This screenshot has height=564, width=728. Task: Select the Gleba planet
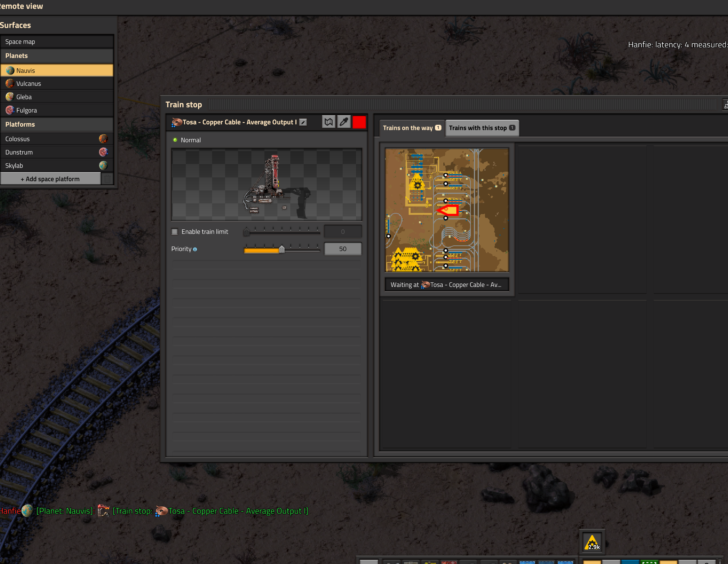point(57,97)
